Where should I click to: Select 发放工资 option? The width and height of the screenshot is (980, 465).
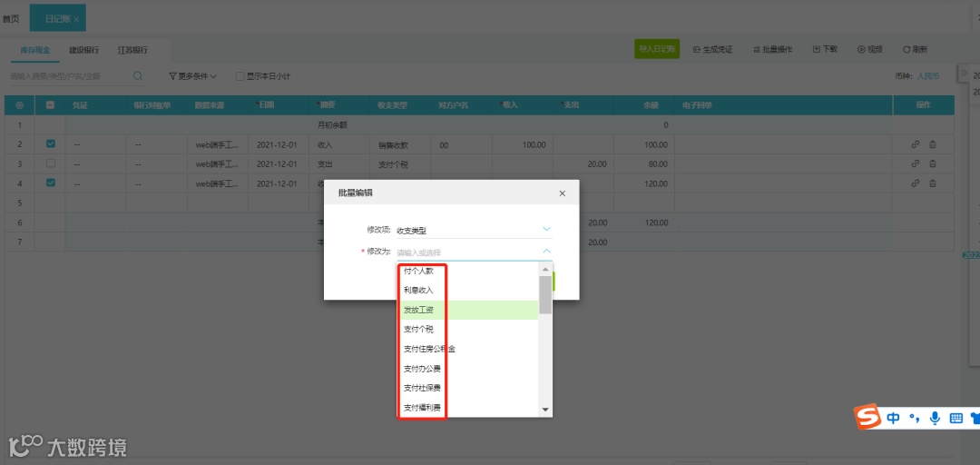coord(467,310)
